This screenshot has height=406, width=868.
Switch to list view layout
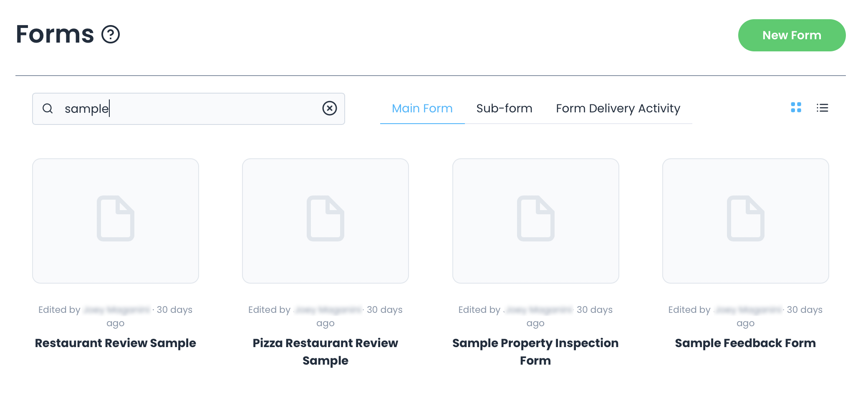pos(822,108)
